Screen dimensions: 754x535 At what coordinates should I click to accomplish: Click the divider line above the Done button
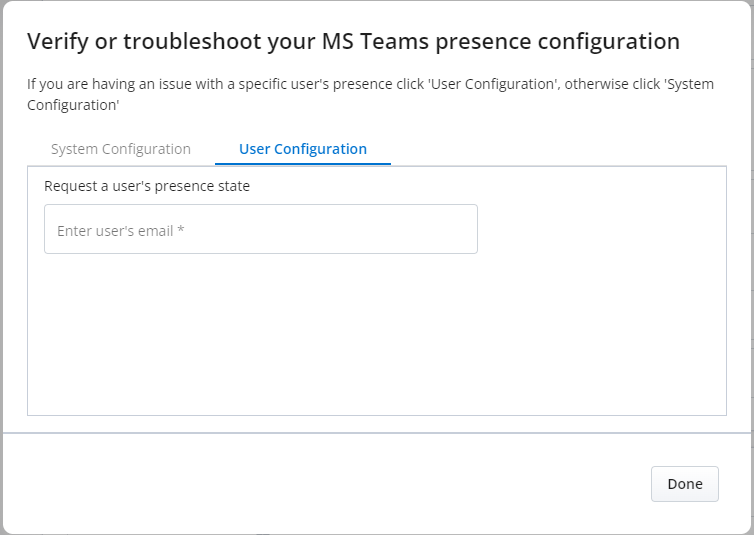376,433
